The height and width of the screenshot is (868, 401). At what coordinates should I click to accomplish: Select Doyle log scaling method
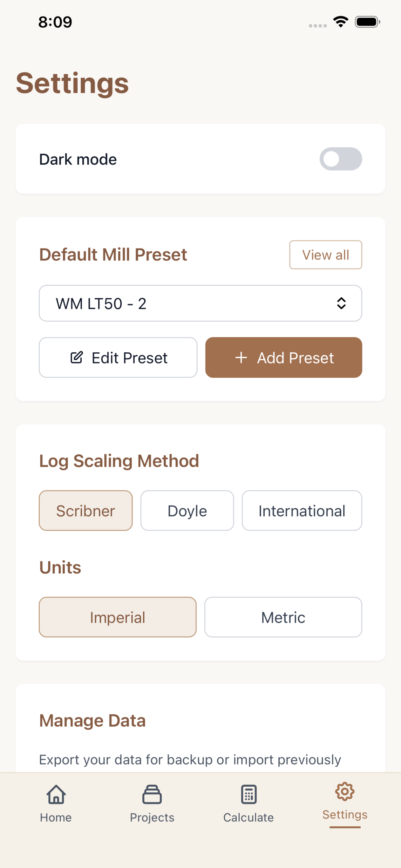(x=187, y=511)
